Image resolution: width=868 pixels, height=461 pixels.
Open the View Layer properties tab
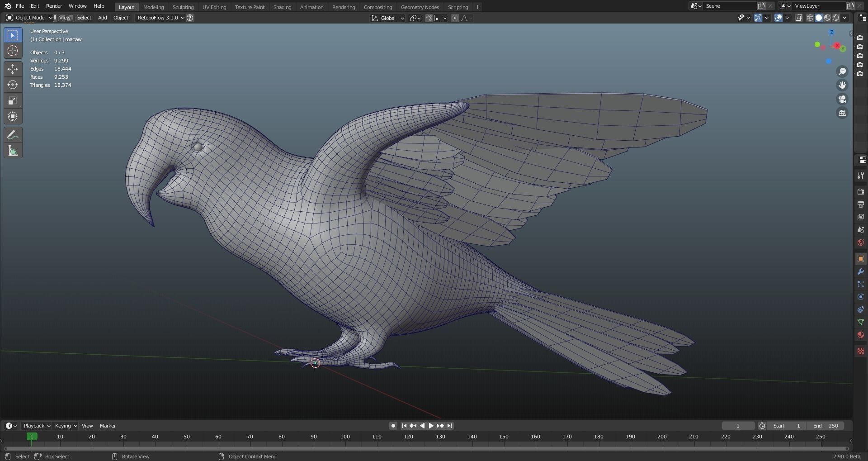tap(861, 217)
